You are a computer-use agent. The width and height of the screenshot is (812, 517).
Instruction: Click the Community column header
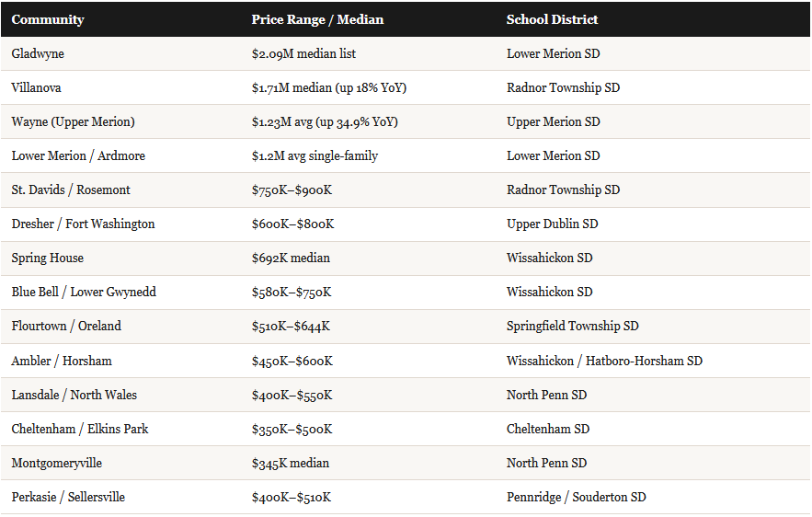tap(48, 19)
